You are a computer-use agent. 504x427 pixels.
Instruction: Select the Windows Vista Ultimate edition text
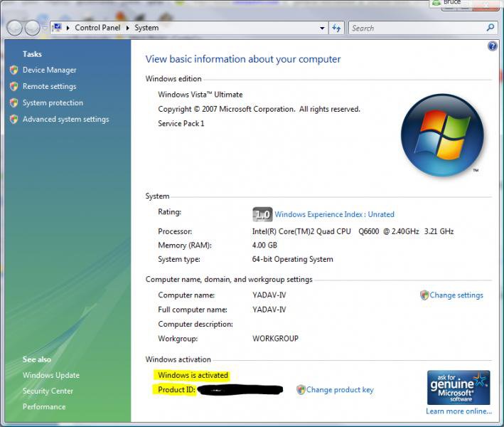coord(200,95)
